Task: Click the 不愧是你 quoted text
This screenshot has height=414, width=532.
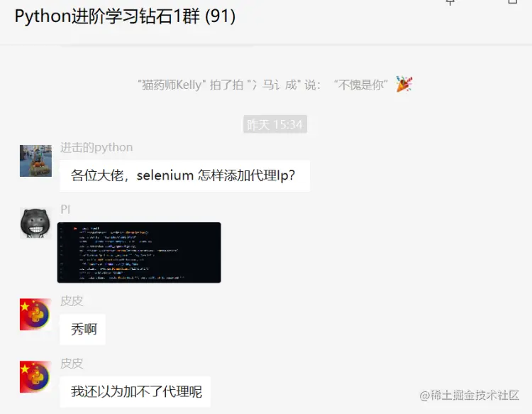Action: coord(361,85)
